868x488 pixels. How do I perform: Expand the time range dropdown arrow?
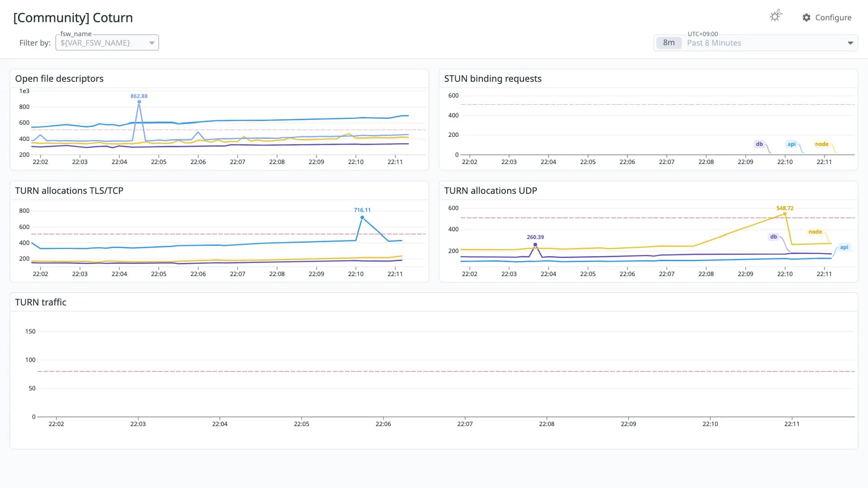click(850, 43)
